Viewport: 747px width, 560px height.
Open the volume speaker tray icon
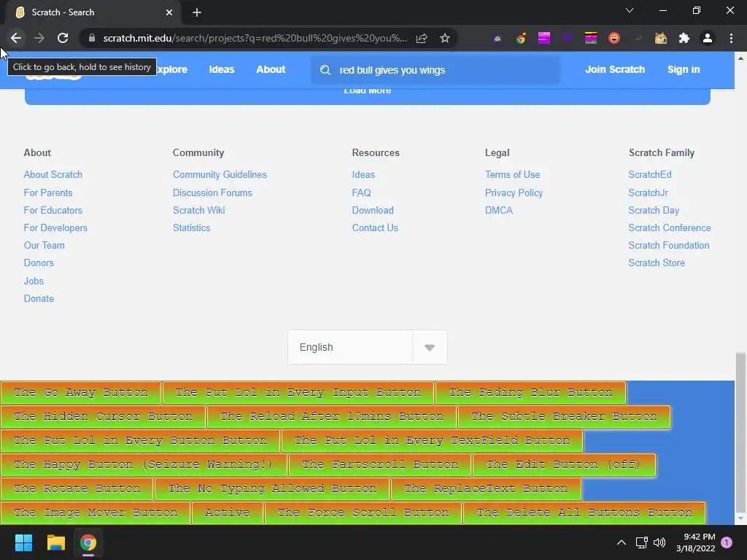pos(659,542)
